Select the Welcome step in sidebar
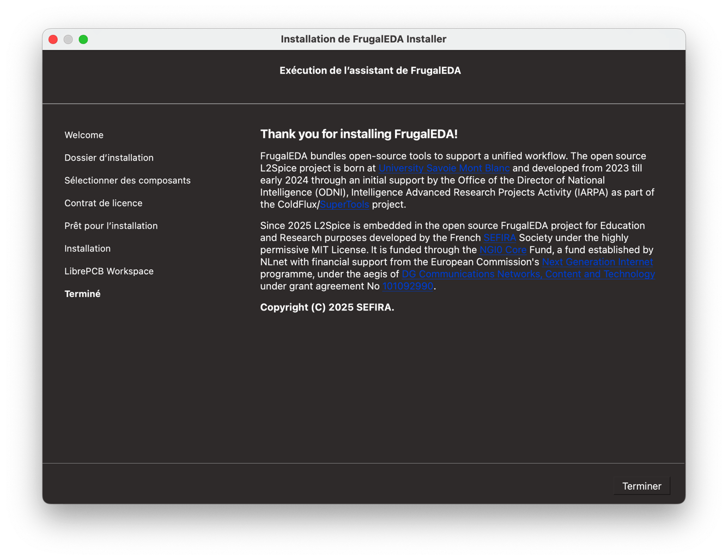 point(84,135)
